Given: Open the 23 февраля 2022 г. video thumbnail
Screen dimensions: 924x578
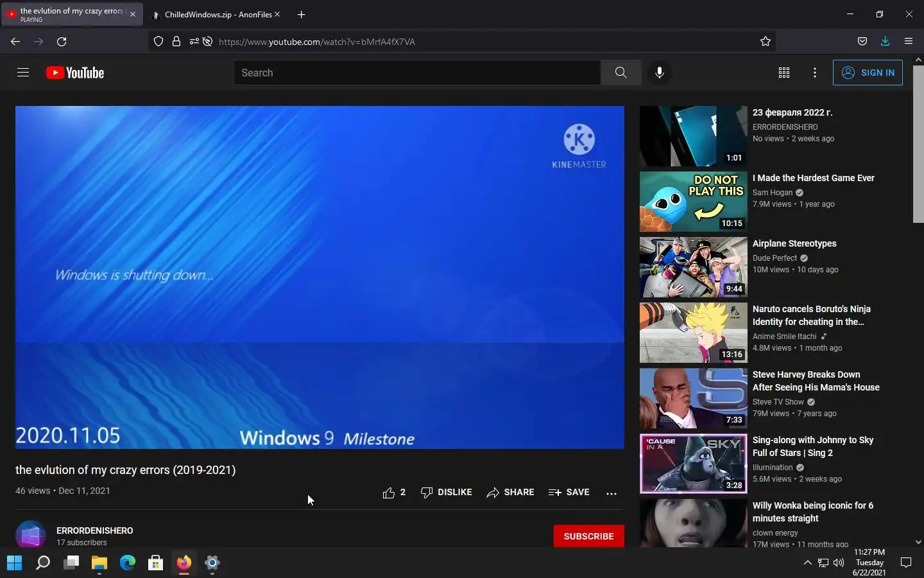Looking at the screenshot, I should (x=694, y=136).
